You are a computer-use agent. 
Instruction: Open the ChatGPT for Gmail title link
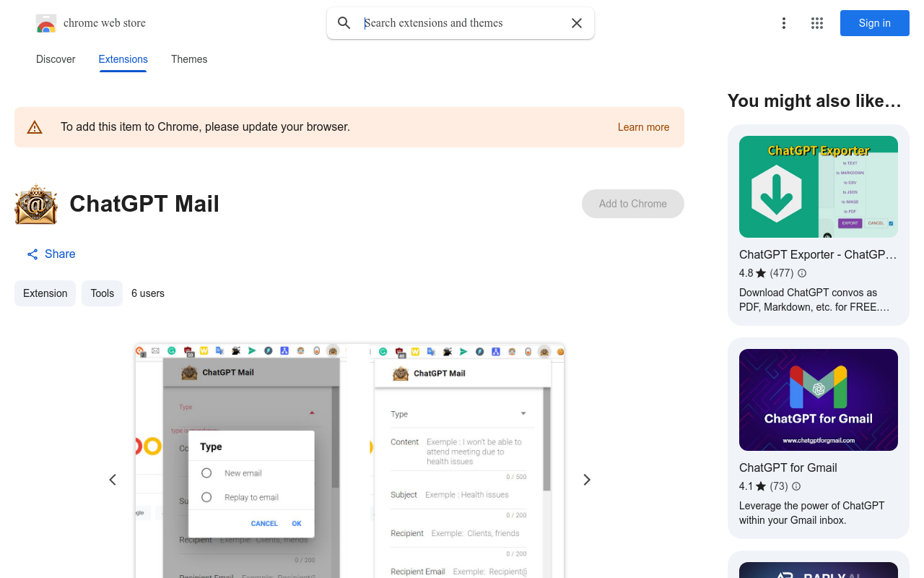pos(788,467)
